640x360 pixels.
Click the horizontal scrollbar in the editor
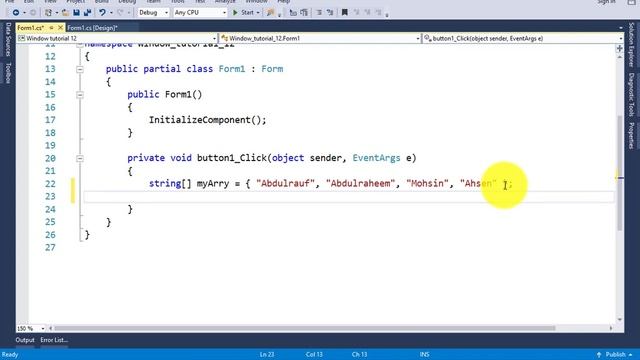[305, 328]
